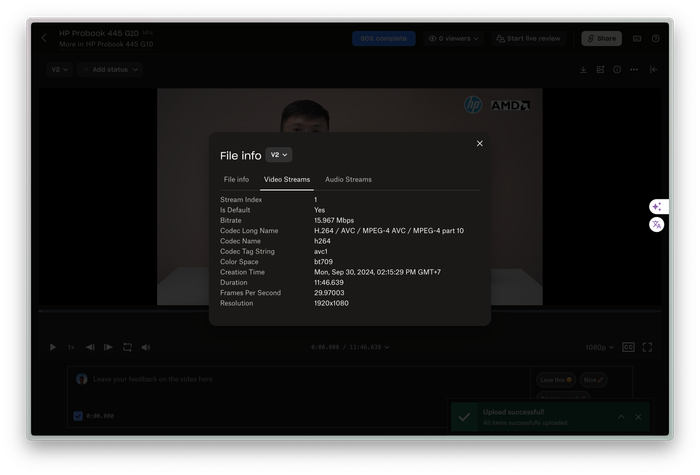Start live review
Image resolution: width=700 pixels, height=475 pixels.
click(529, 38)
